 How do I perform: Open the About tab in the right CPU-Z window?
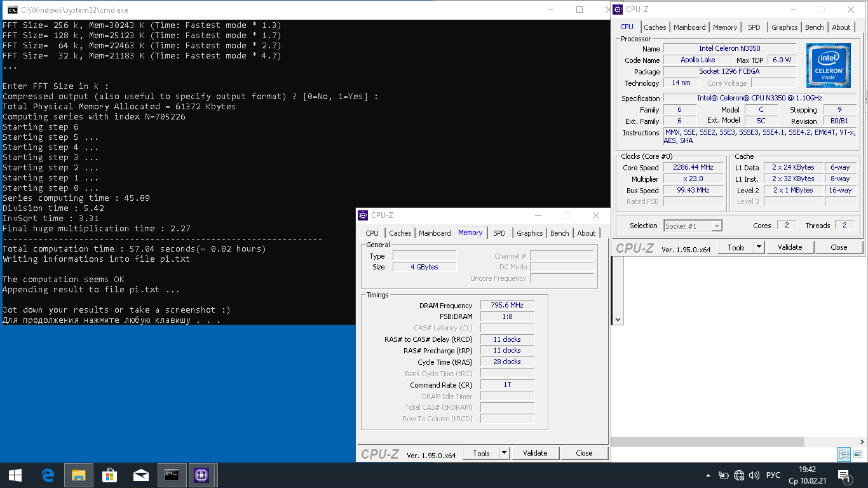click(841, 27)
